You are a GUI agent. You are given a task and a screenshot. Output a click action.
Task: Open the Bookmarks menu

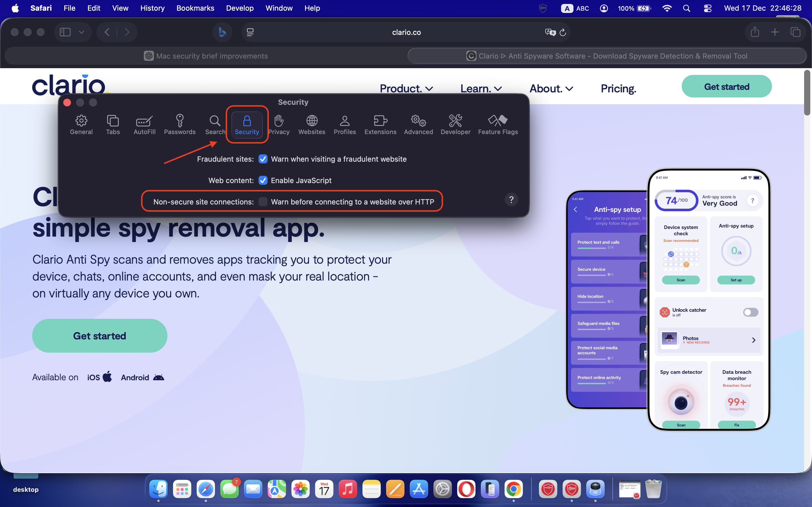coord(195,8)
